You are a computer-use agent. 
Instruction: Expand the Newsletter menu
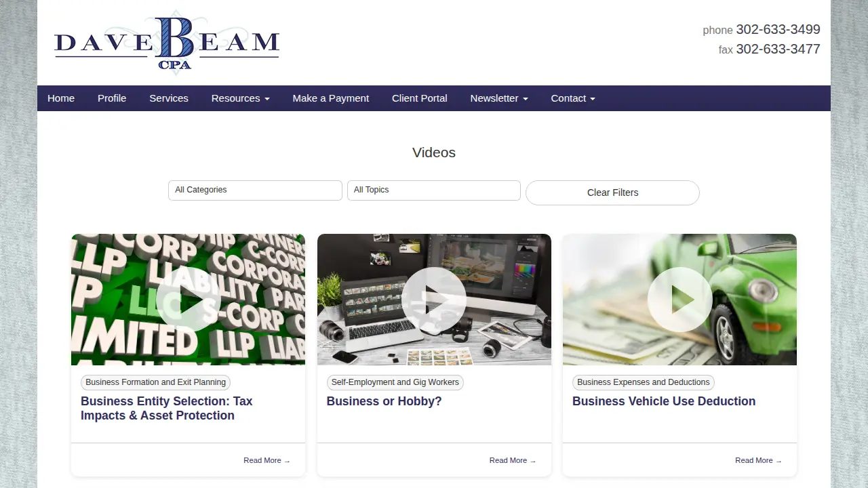tap(499, 98)
